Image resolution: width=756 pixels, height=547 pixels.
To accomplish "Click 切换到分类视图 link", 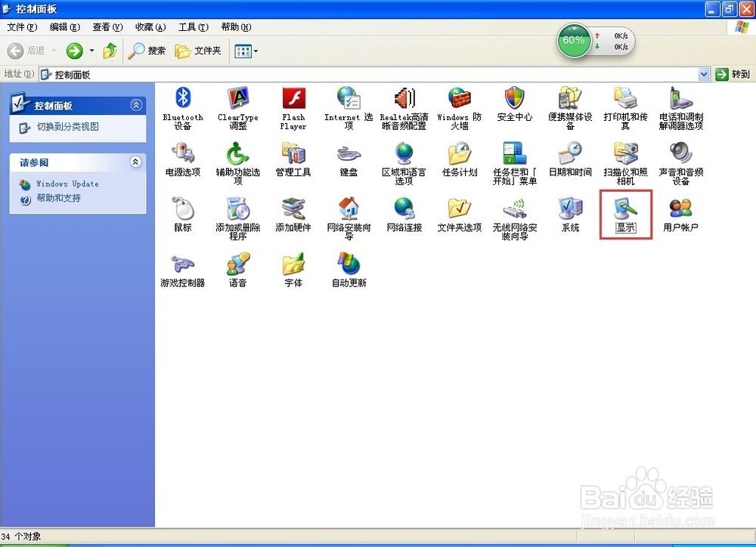I will (x=67, y=127).
